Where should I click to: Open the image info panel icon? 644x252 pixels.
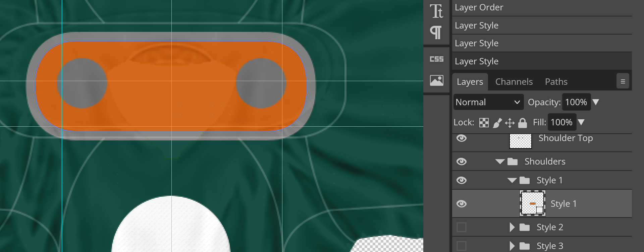(436, 80)
